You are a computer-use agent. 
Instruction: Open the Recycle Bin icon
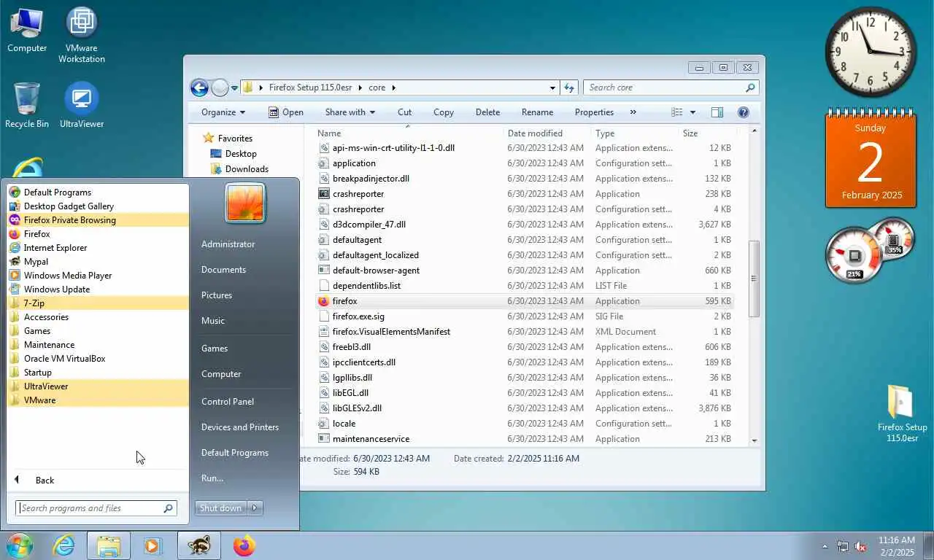click(x=27, y=105)
